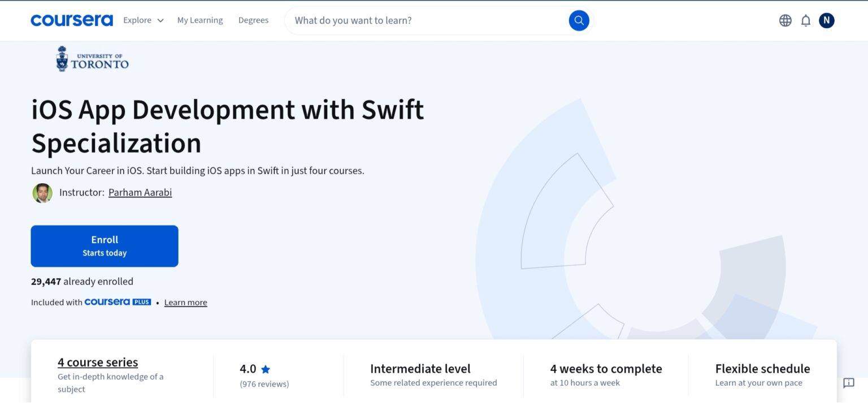Click the Coursera logo
868x410 pixels.
[71, 19]
